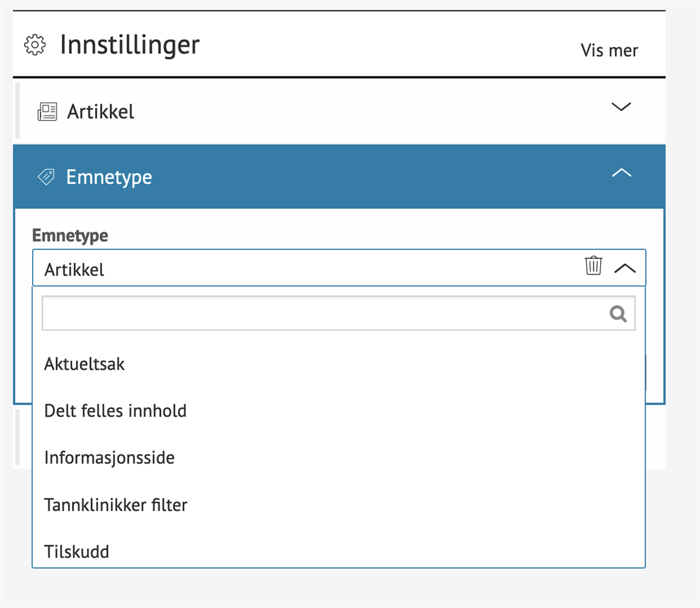
Task: Close the Emnetype dropdown with its chevron
Action: coord(625,268)
